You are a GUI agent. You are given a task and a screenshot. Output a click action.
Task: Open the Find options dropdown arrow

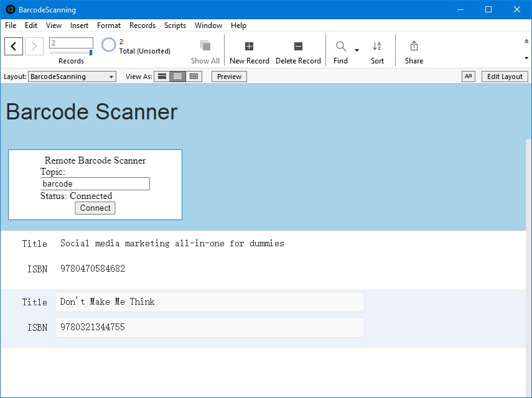pyautogui.click(x=357, y=50)
